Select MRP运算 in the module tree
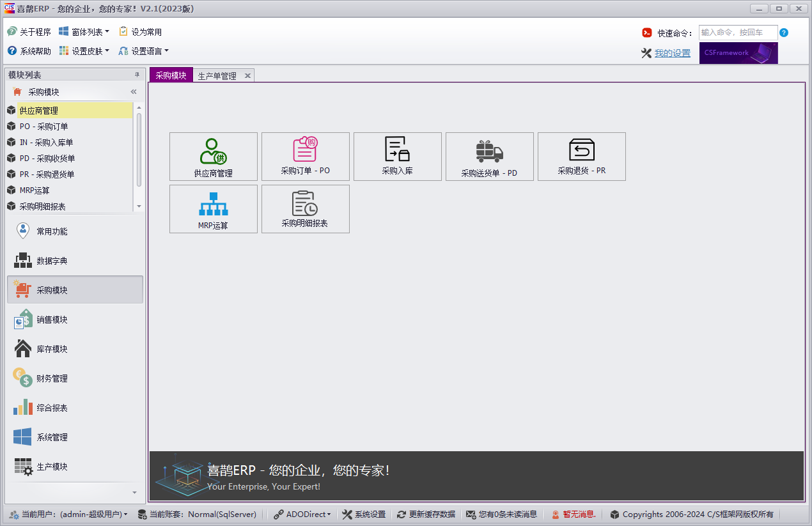Viewport: 812px width, 526px height. pos(69,190)
